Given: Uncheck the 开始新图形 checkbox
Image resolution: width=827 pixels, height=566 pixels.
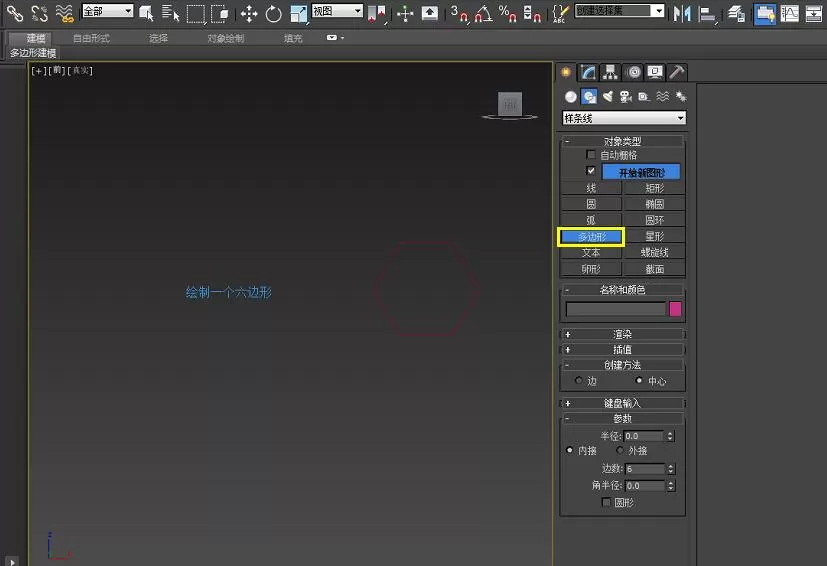Looking at the screenshot, I should [x=591, y=170].
